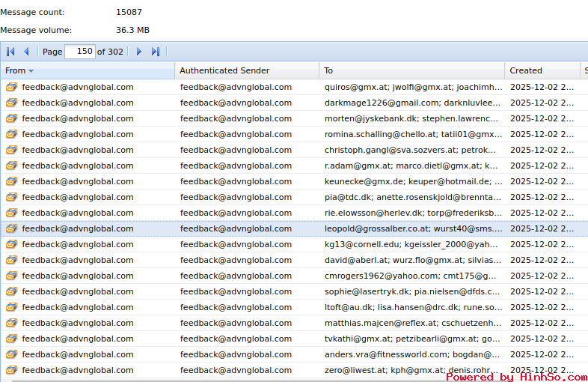Sort by the From column header
This screenshot has width=588, height=382.
coord(15,70)
